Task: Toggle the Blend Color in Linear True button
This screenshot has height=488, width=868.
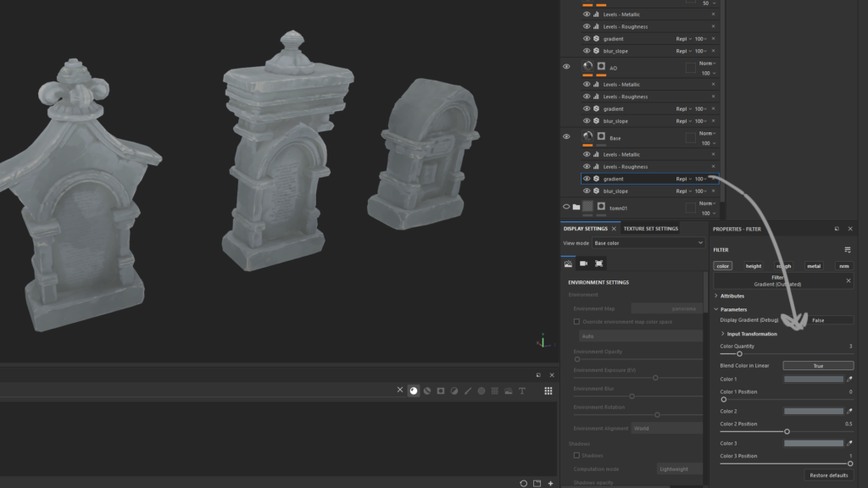Action: click(817, 366)
